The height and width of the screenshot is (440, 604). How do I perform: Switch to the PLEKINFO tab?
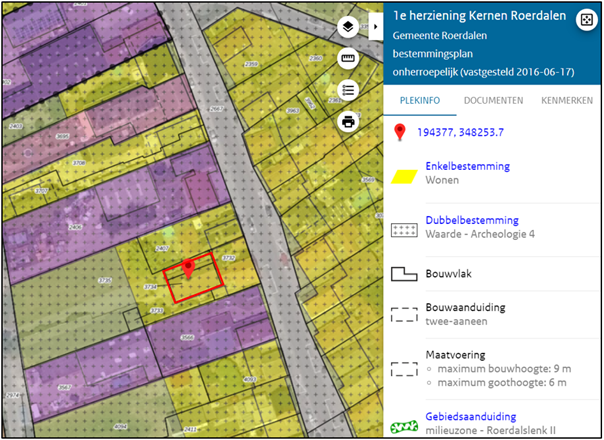(420, 101)
